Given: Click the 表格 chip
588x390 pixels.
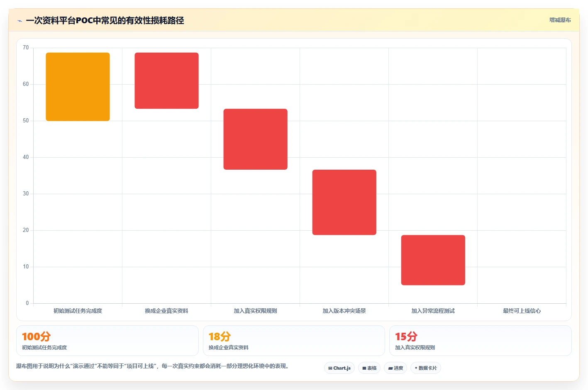Looking at the screenshot, I should 369,368.
